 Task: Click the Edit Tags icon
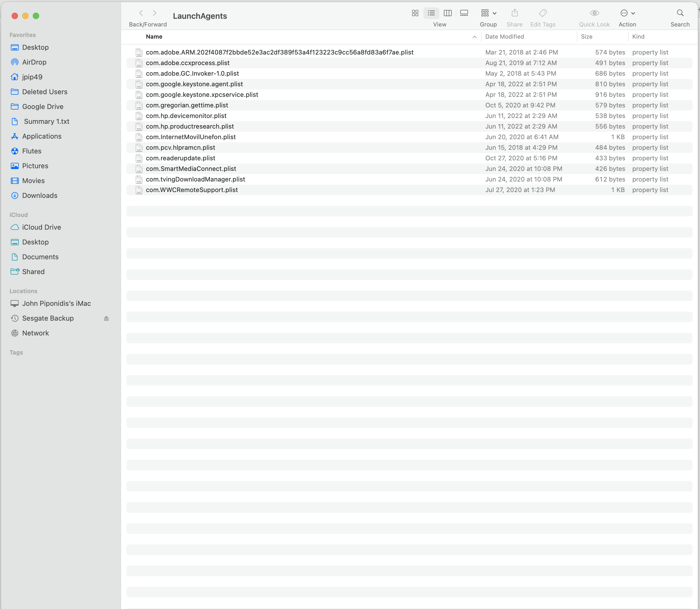pyautogui.click(x=543, y=13)
